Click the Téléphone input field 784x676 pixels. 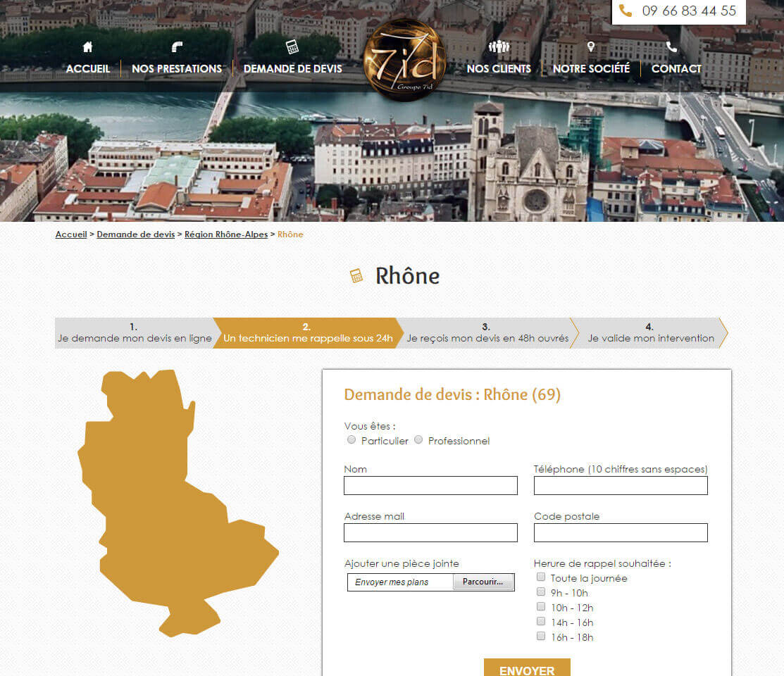(x=621, y=485)
